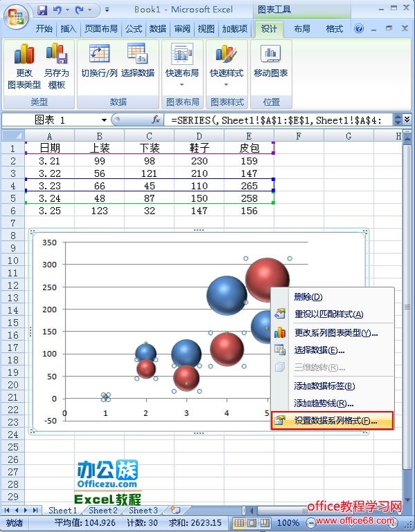Open Excel help question mark icon

[358, 28]
